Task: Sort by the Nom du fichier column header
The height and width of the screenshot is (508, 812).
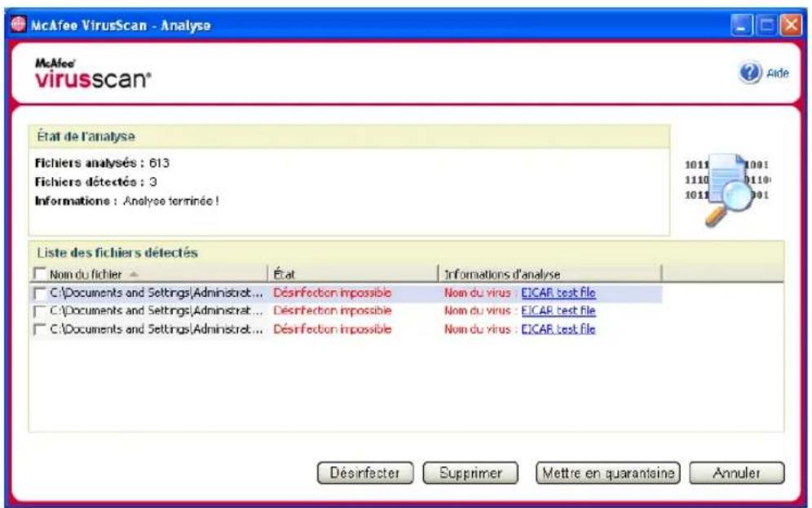Action: click(86, 274)
